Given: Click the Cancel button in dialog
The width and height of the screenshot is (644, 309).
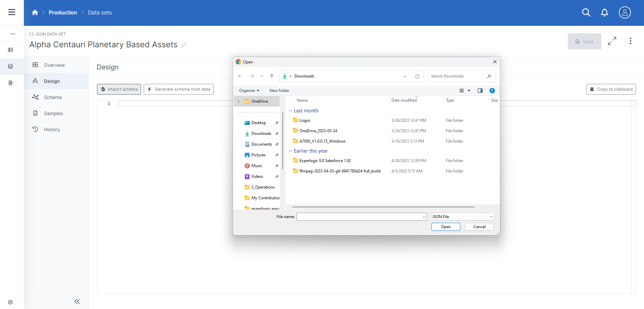Looking at the screenshot, I should pyautogui.click(x=479, y=227).
